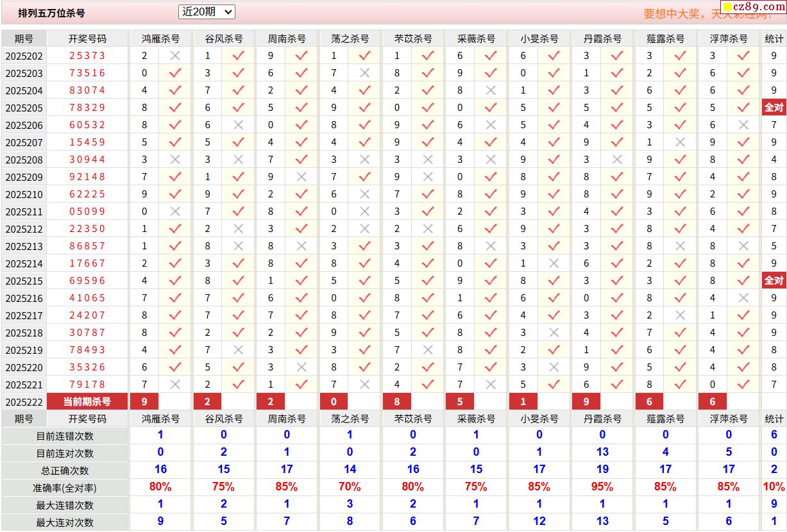Click the 排列五万位杀号 page title
This screenshot has width=787, height=532.
51,13
